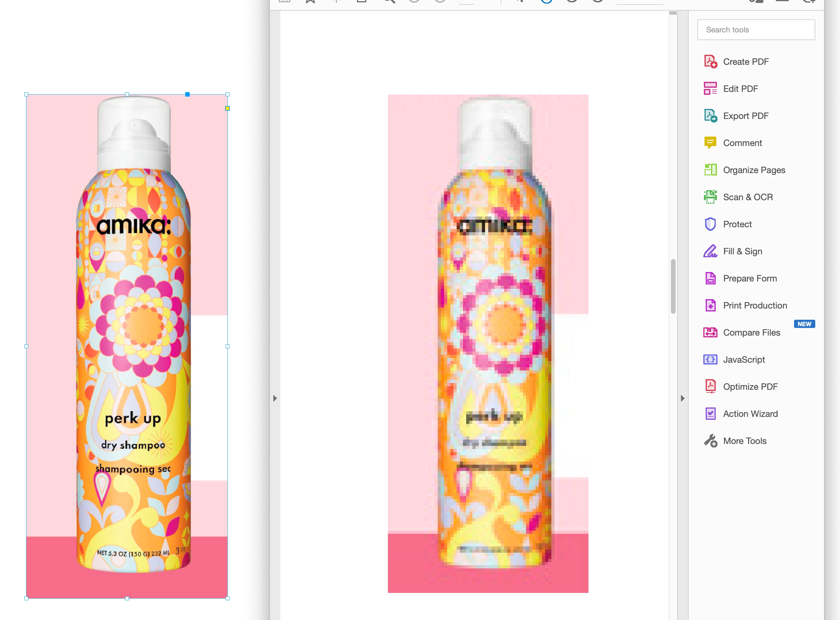Click the yellow corner-radius handle on selection
The height and width of the screenshot is (620, 840).
tap(227, 108)
